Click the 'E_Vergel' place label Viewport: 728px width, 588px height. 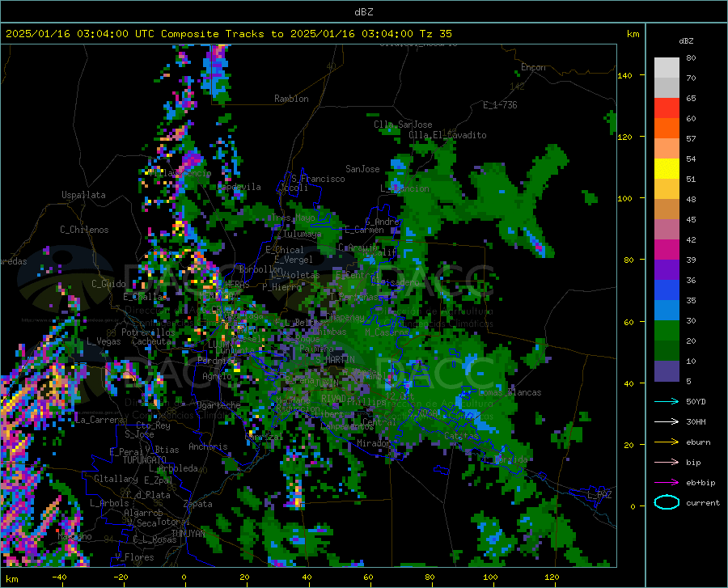click(294, 260)
